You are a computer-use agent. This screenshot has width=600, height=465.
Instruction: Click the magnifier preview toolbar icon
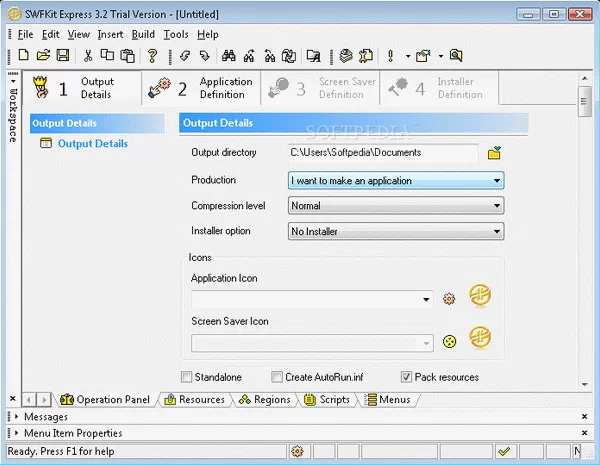coord(456,56)
